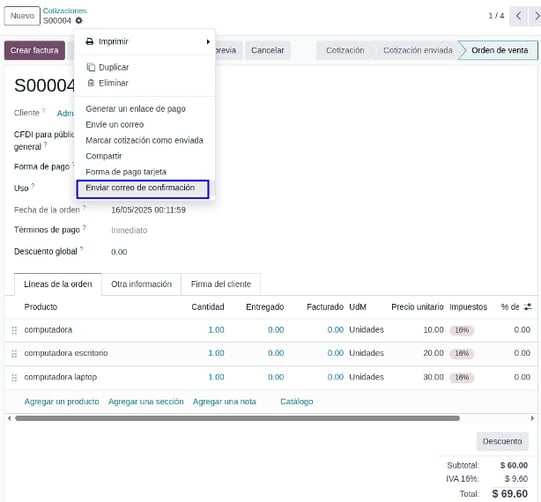
Task: Click the 16% tax tag on computadora row
Action: coord(462,331)
